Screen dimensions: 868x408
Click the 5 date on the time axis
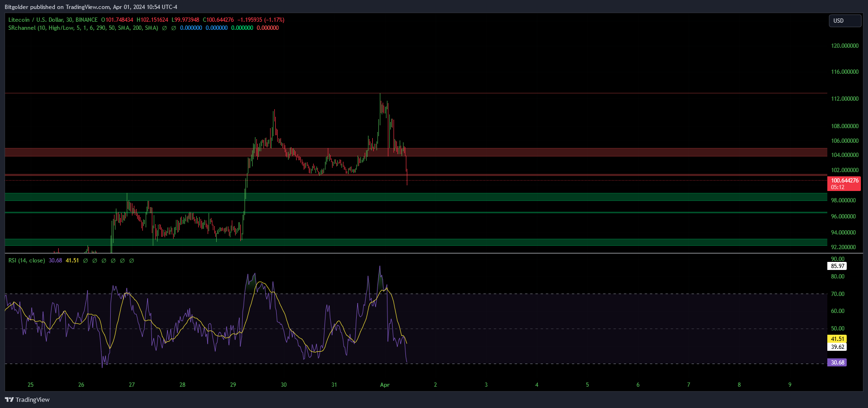(587, 385)
